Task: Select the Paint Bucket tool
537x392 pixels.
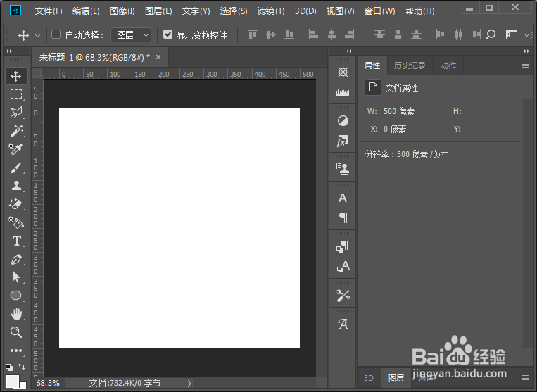Action: coord(16,223)
